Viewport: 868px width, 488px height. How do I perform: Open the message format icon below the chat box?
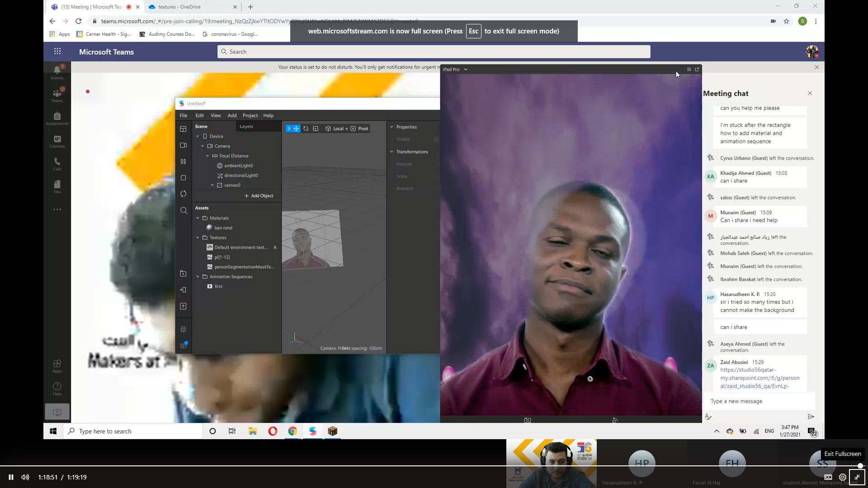click(708, 417)
